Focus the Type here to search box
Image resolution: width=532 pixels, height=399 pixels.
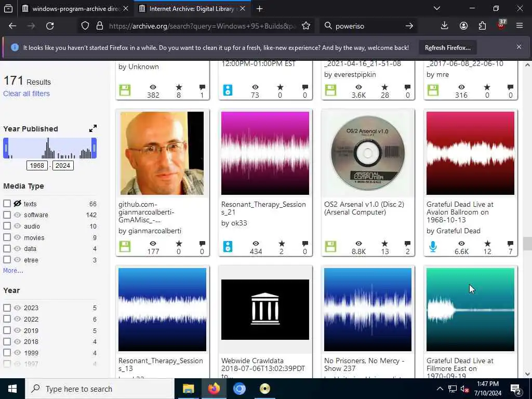click(x=100, y=389)
